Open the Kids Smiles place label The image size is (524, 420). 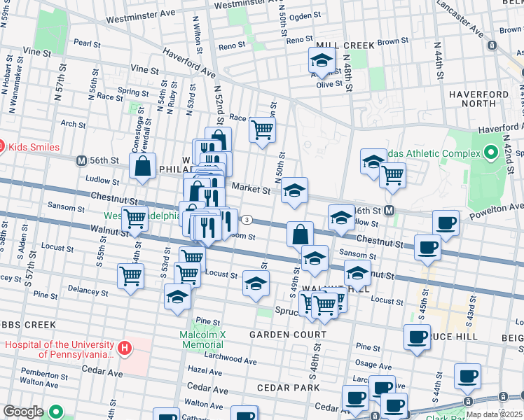pos(34,147)
